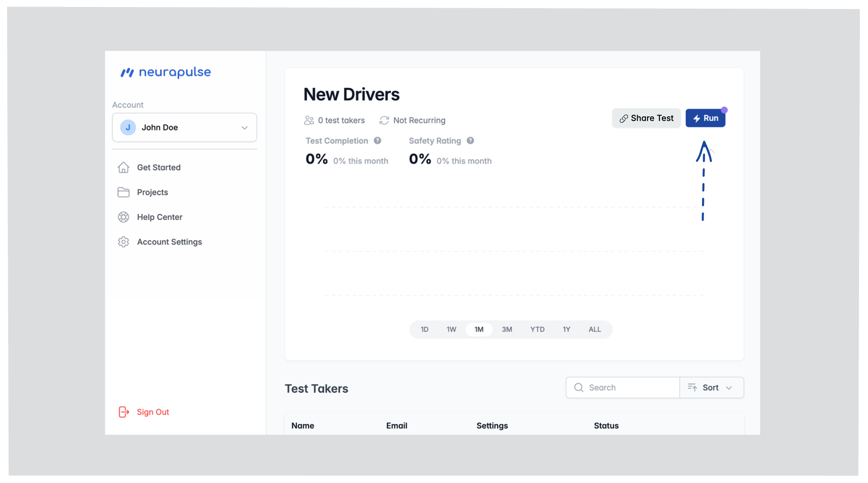Click the link icon in Share Test
The image size is (868, 483).
tap(624, 119)
